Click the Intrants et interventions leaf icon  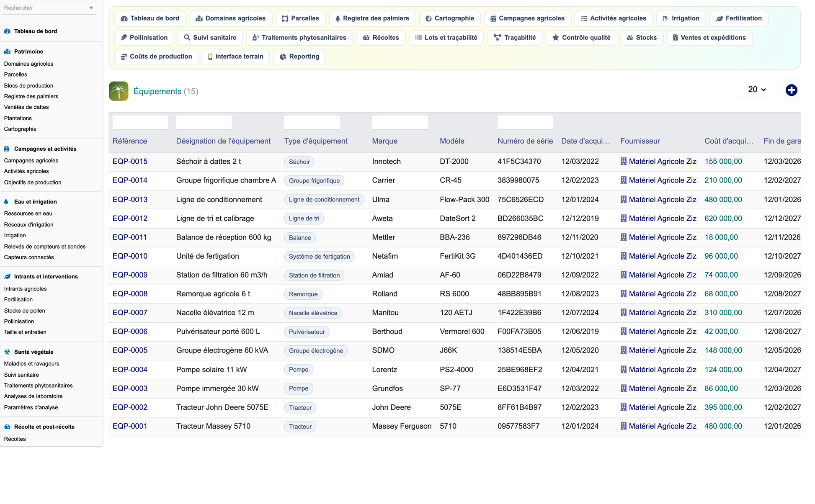[7, 276]
